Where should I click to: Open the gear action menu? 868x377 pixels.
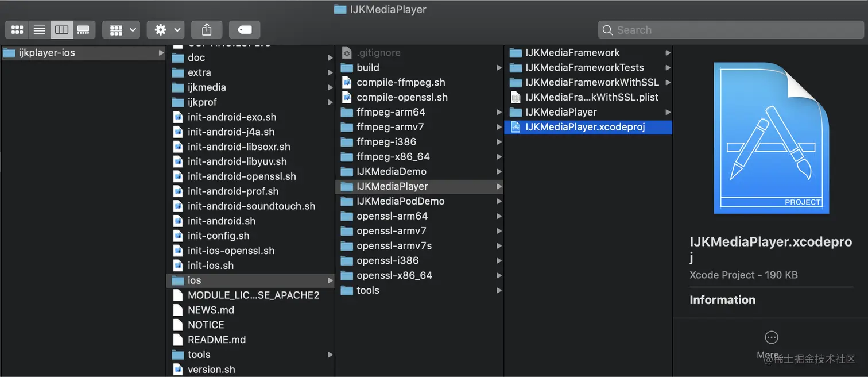tap(165, 29)
